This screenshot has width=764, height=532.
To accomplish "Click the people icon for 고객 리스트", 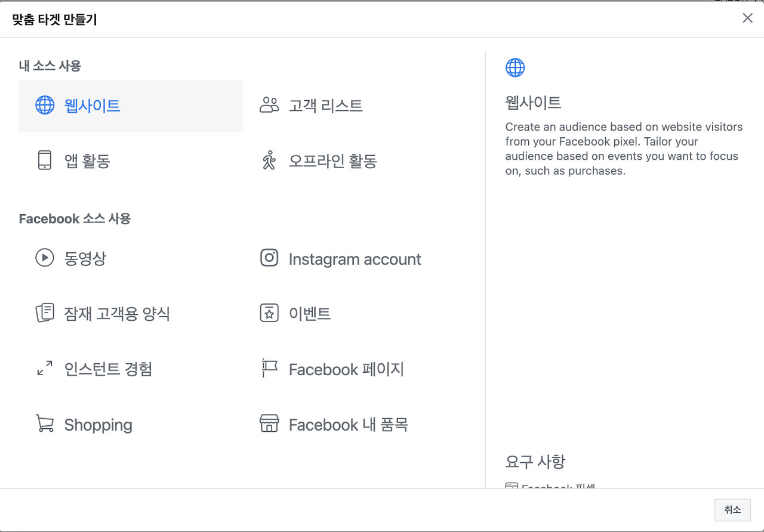I will point(269,106).
